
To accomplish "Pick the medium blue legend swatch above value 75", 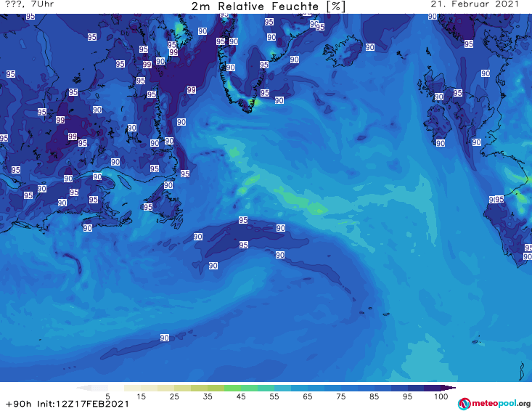I will coord(332,388).
